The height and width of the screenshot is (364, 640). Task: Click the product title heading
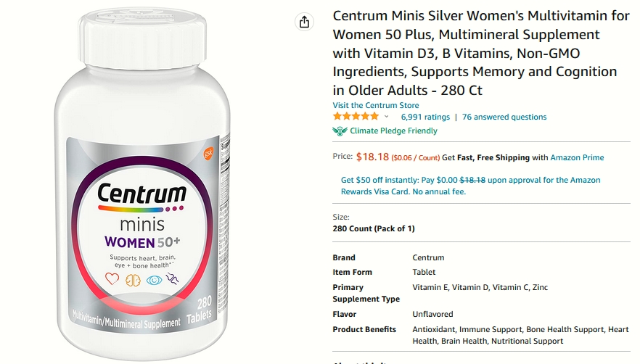pyautogui.click(x=481, y=53)
